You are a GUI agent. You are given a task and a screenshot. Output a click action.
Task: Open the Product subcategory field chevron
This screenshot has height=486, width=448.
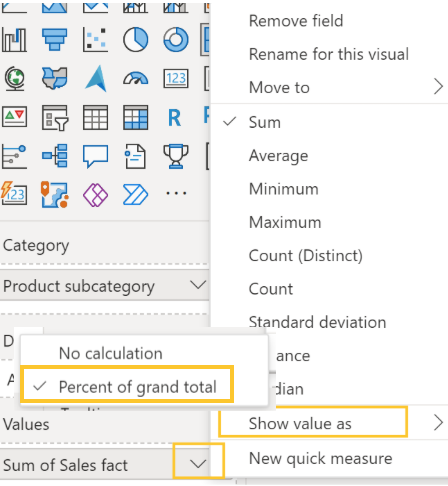click(198, 285)
